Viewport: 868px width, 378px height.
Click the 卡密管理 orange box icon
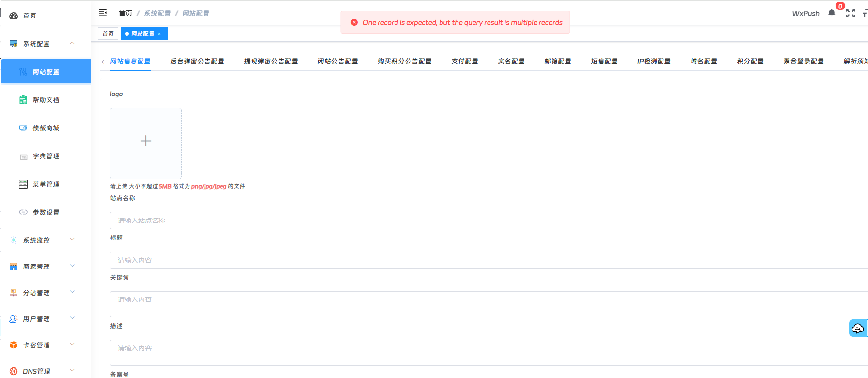(x=14, y=345)
